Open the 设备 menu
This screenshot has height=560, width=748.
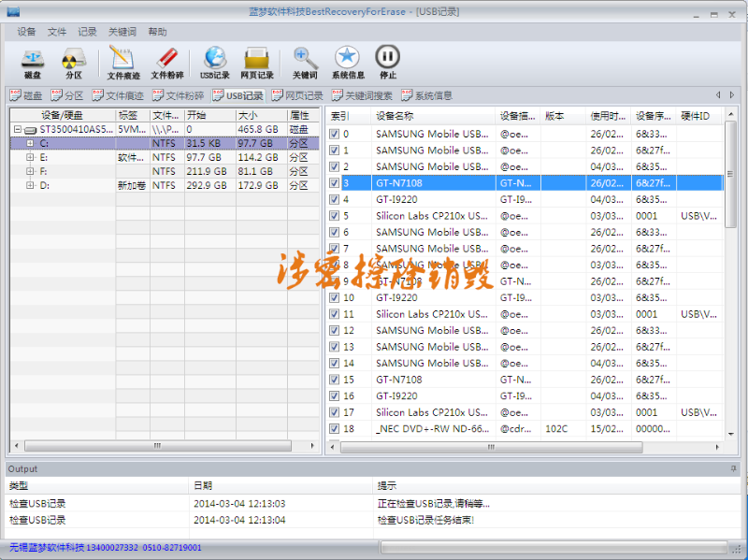pyautogui.click(x=27, y=32)
